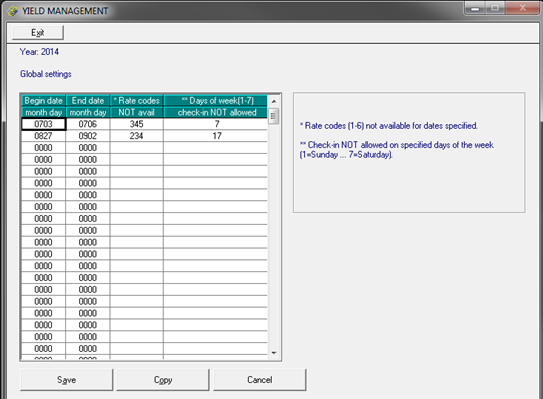Click the Rate codes column header
This screenshot has height=399, width=543.
(136, 101)
